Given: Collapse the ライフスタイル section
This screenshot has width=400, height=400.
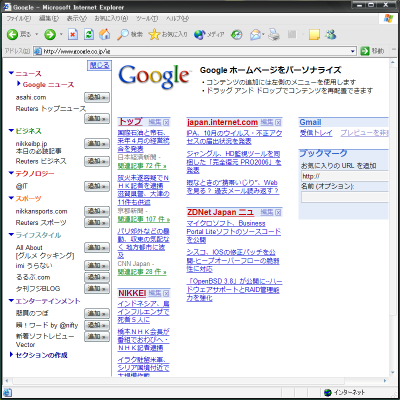Looking at the screenshot, I should [11, 235].
